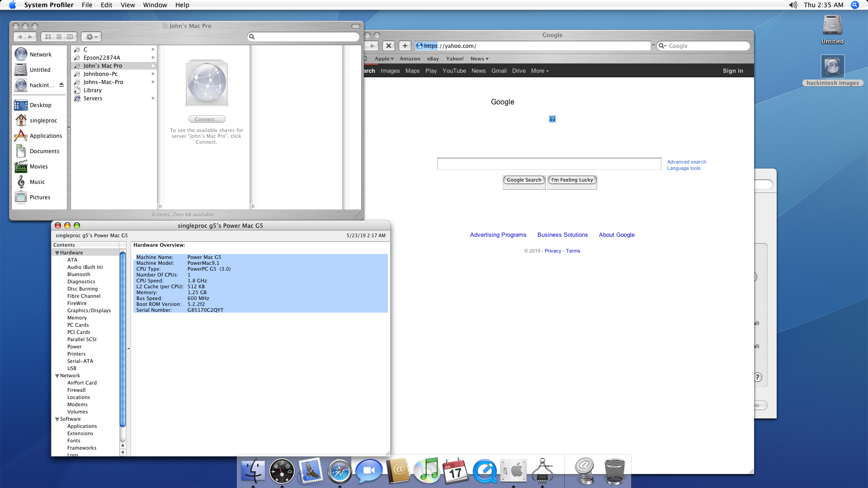This screenshot has width=868, height=488.
Task: Open System Preferences in the dock
Action: (514, 471)
